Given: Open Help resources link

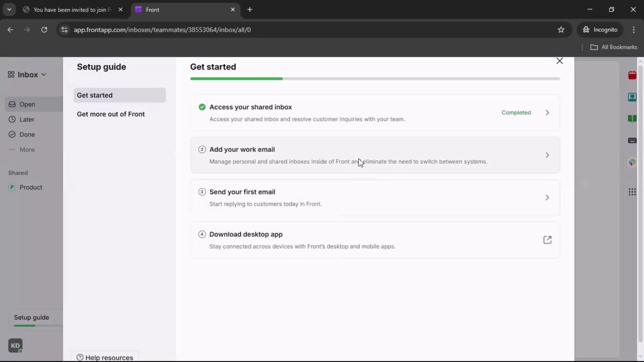Looking at the screenshot, I should [x=105, y=357].
